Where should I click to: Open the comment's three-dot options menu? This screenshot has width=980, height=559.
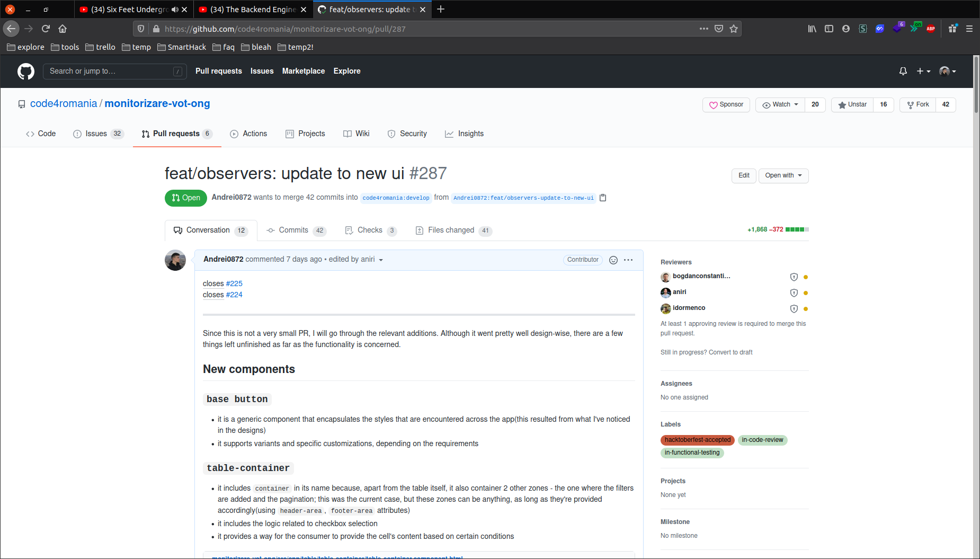point(628,260)
